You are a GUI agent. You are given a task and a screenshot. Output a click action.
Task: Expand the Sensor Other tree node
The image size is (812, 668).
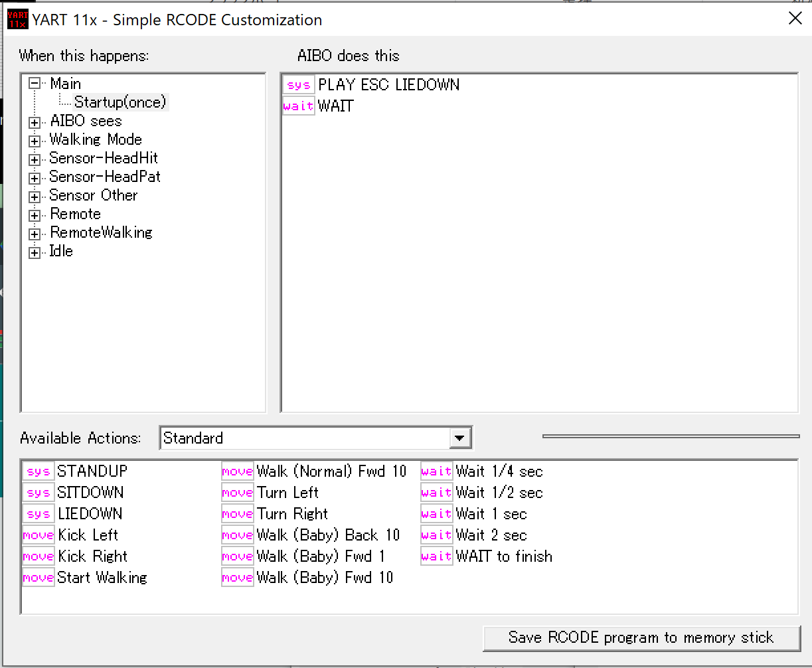(x=35, y=197)
